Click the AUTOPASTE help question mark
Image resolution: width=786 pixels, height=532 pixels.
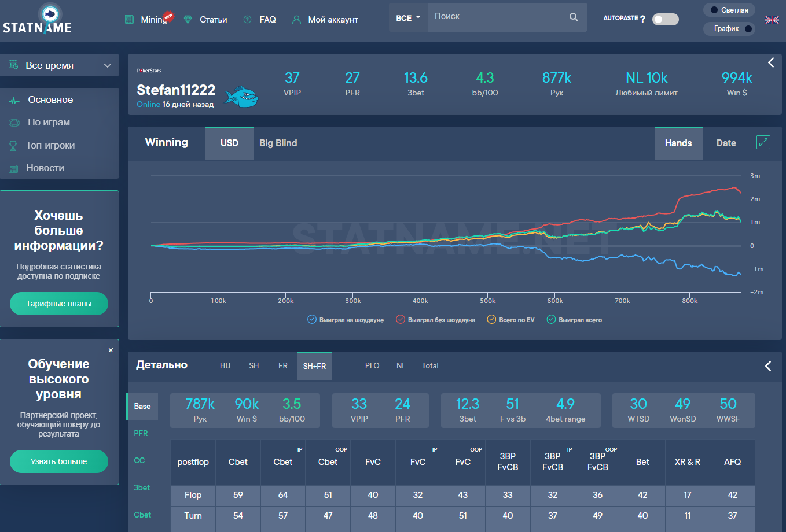642,19
